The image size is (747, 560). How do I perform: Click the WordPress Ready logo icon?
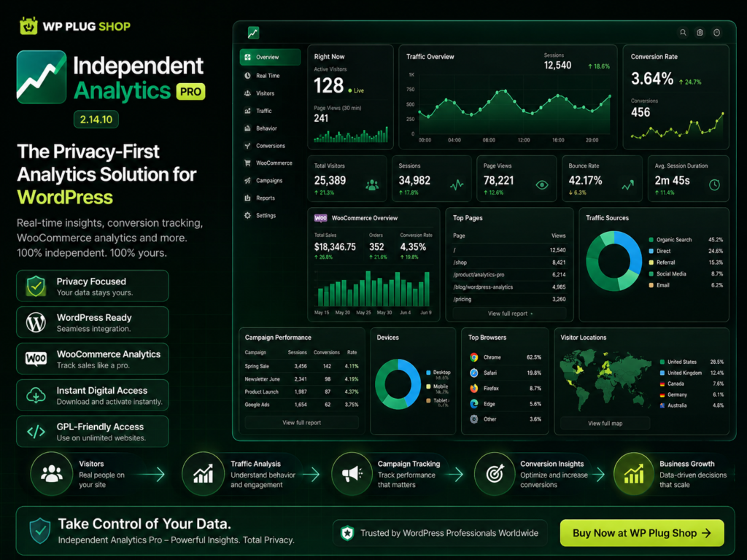tap(36, 322)
